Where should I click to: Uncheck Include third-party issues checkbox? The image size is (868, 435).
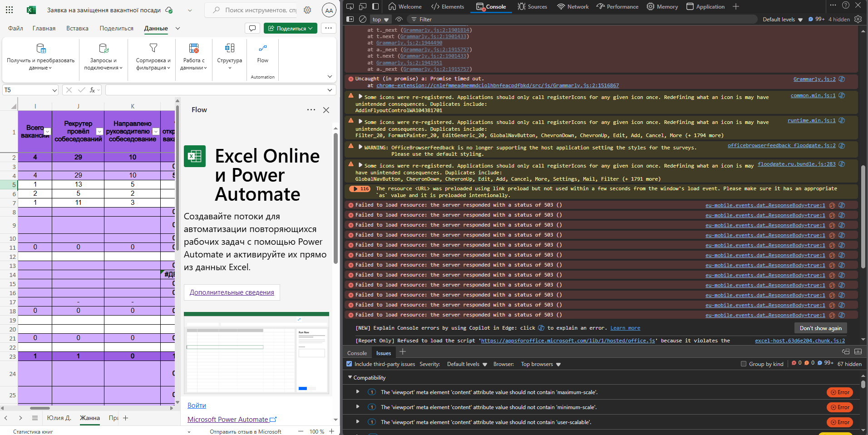(349, 364)
